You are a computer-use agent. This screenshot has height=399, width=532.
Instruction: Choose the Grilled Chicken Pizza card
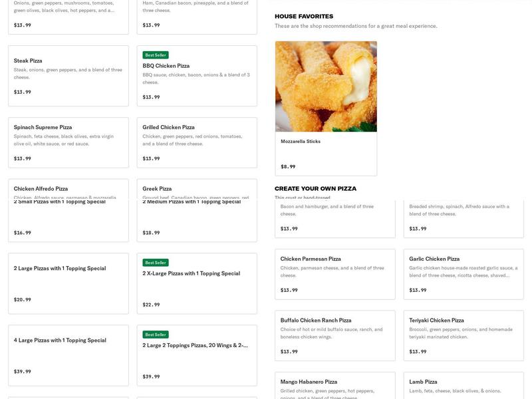click(x=197, y=142)
